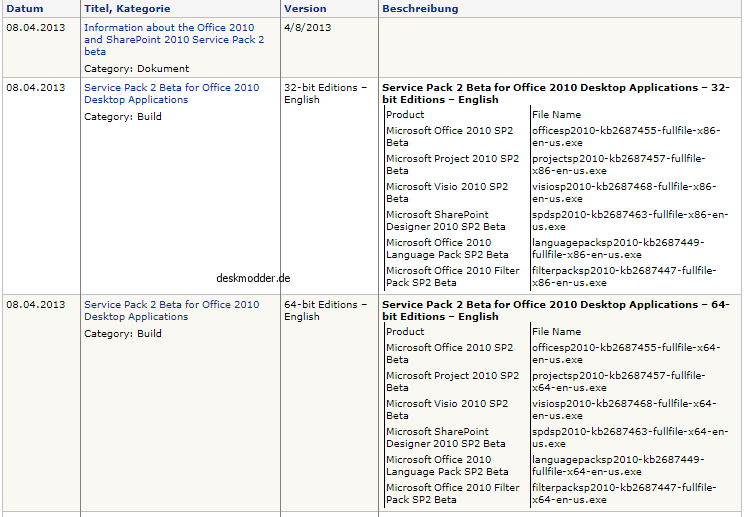This screenshot has width=744, height=517.
Task: Click the 'File Name' header in the 32-bit table
Action: [x=557, y=114]
